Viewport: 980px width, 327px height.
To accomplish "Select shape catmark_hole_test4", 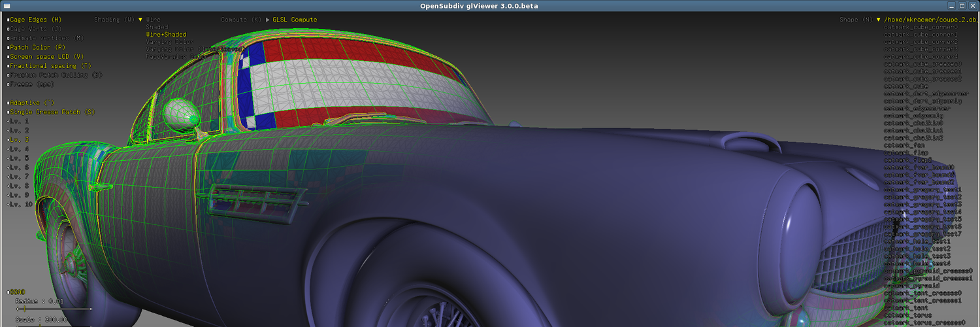I will click(917, 263).
